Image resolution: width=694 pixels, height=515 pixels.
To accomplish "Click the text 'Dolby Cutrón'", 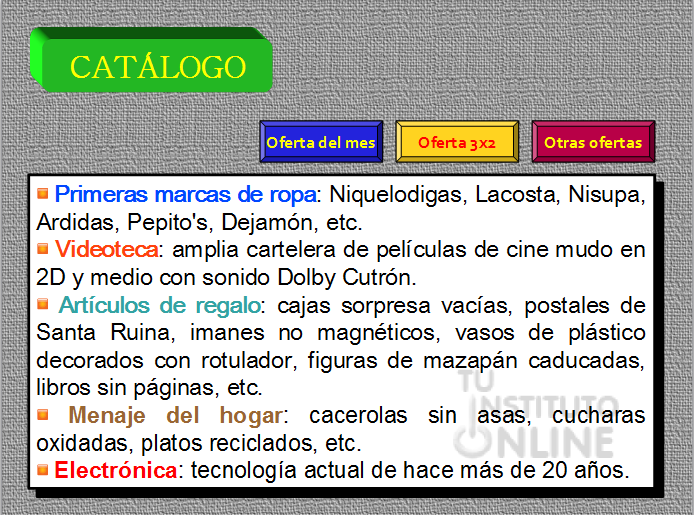I will [345, 278].
